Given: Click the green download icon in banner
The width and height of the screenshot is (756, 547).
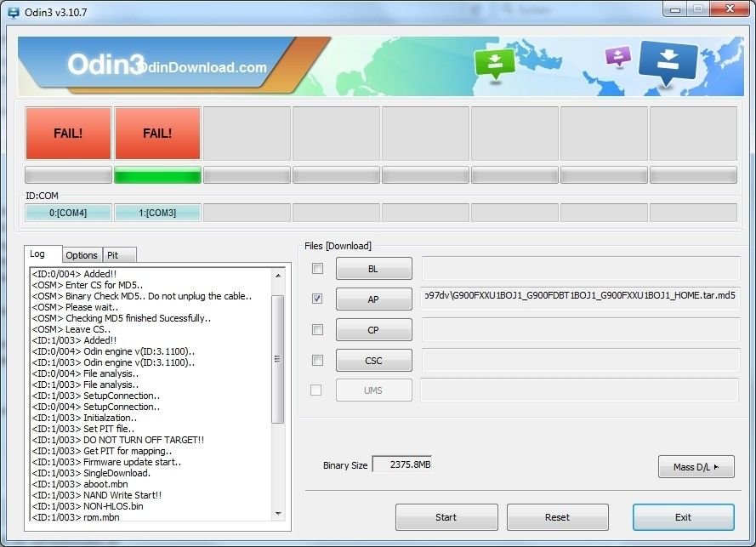Looking at the screenshot, I should [x=495, y=64].
